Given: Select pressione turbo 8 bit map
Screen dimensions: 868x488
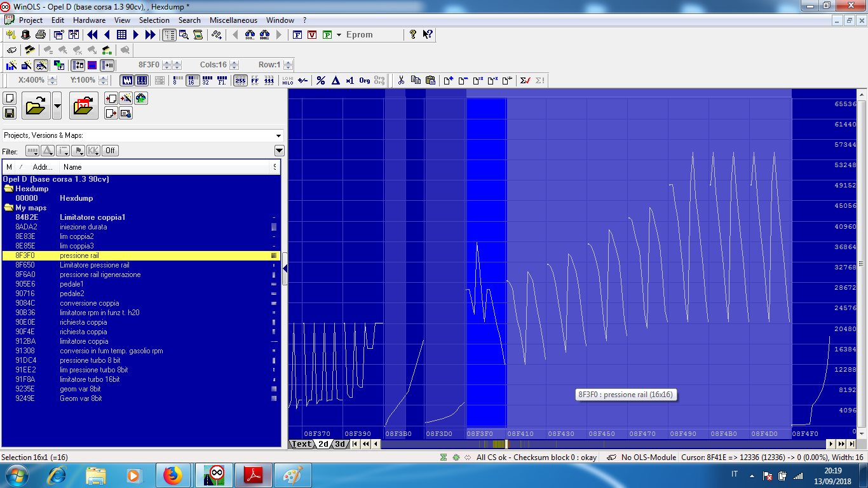Looking at the screenshot, I should (x=140, y=360).
